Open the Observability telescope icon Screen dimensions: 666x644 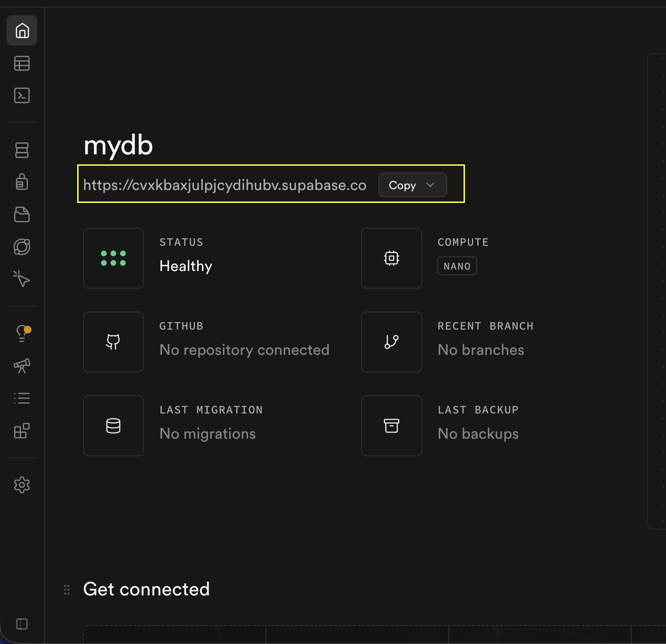point(22,366)
